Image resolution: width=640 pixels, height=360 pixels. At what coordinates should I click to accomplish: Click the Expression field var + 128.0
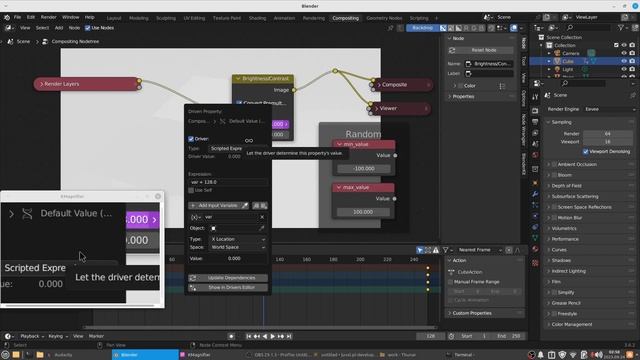coord(228,182)
